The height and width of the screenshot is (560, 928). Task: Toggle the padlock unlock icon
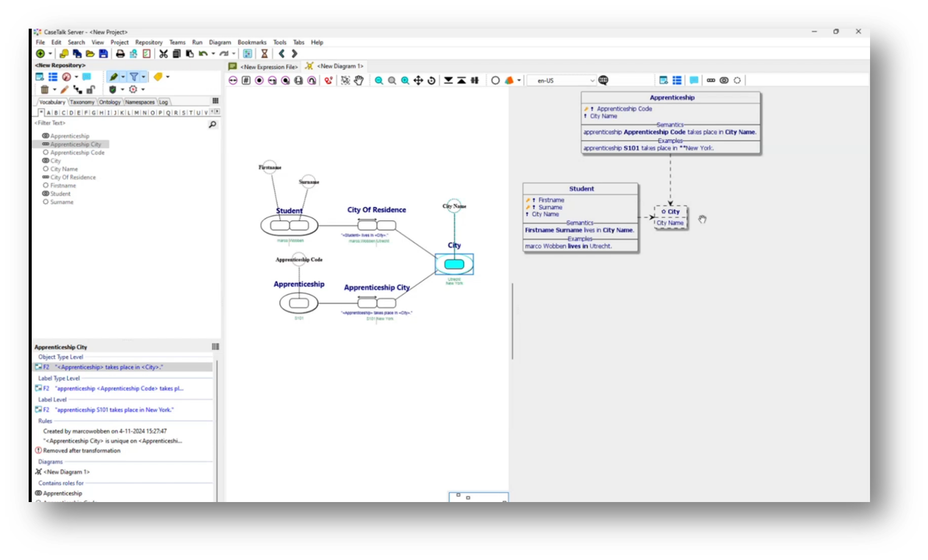click(90, 90)
